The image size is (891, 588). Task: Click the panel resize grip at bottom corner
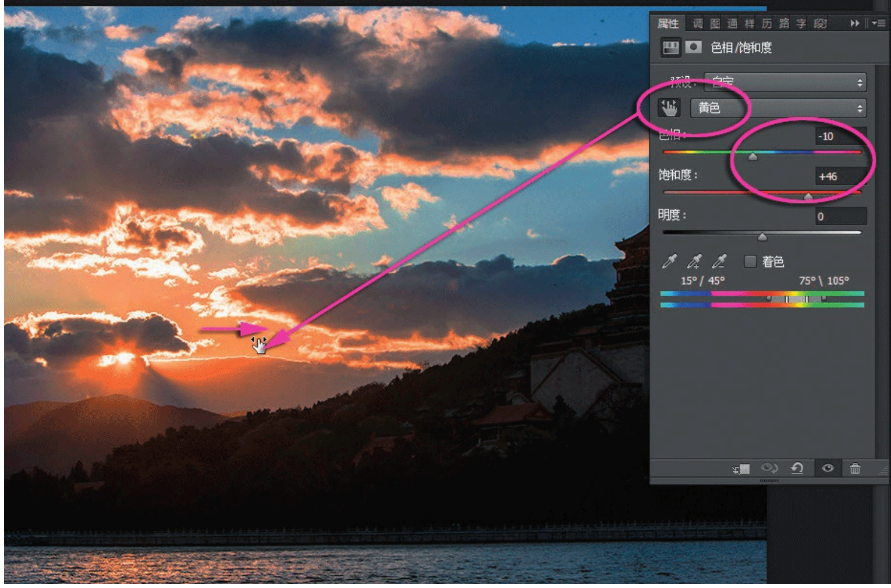click(883, 471)
